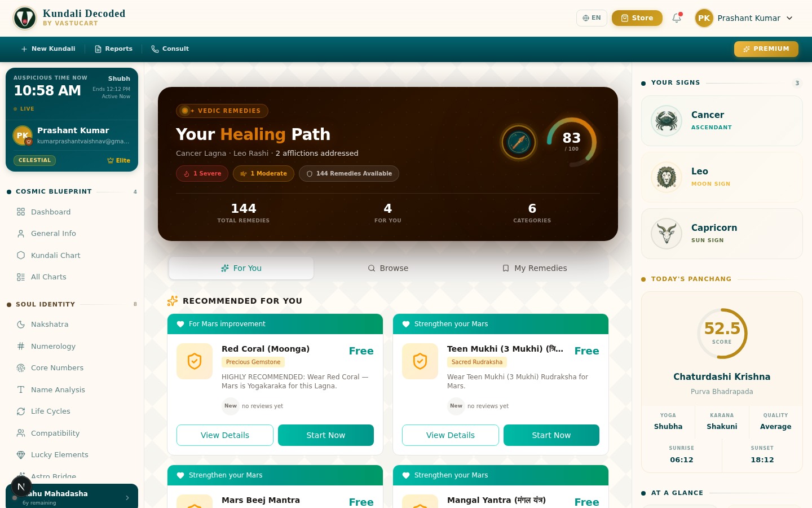Toggle the 1 Moderate affliction chip
This screenshot has height=508, width=812.
coord(263,174)
